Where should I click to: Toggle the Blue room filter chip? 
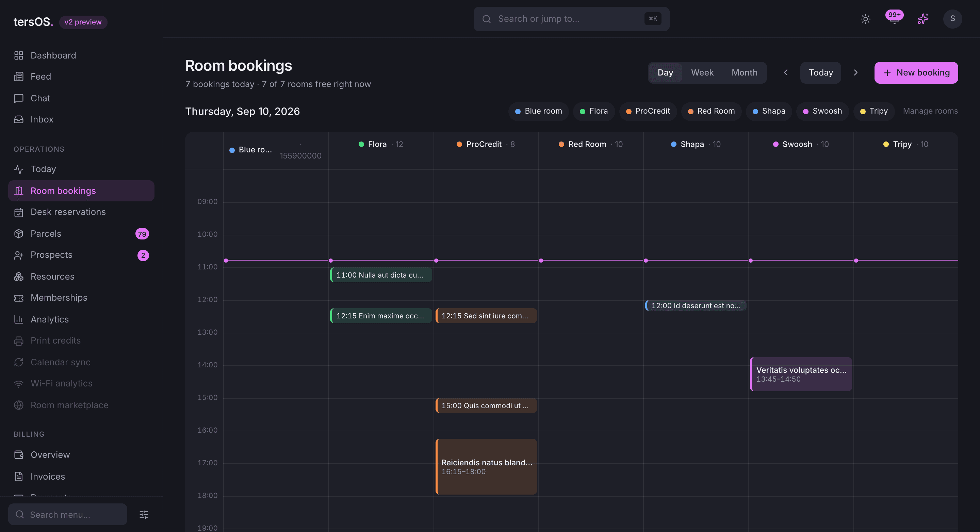(538, 112)
